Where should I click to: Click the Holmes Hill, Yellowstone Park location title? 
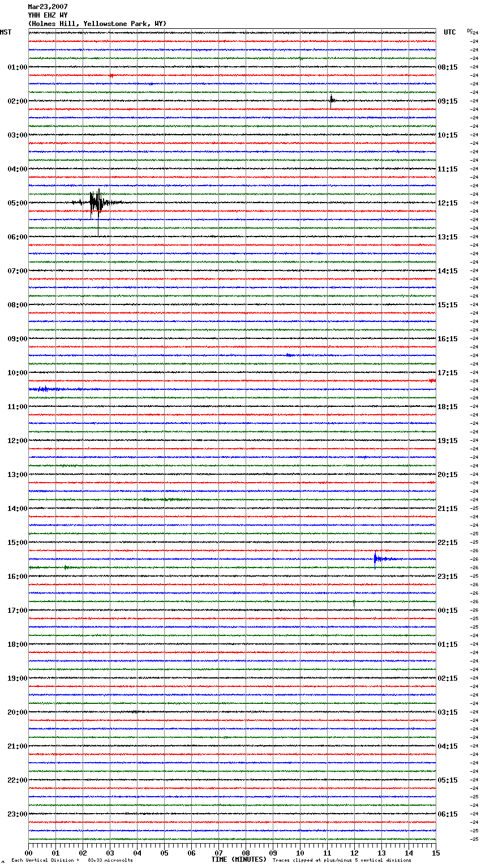[97, 24]
